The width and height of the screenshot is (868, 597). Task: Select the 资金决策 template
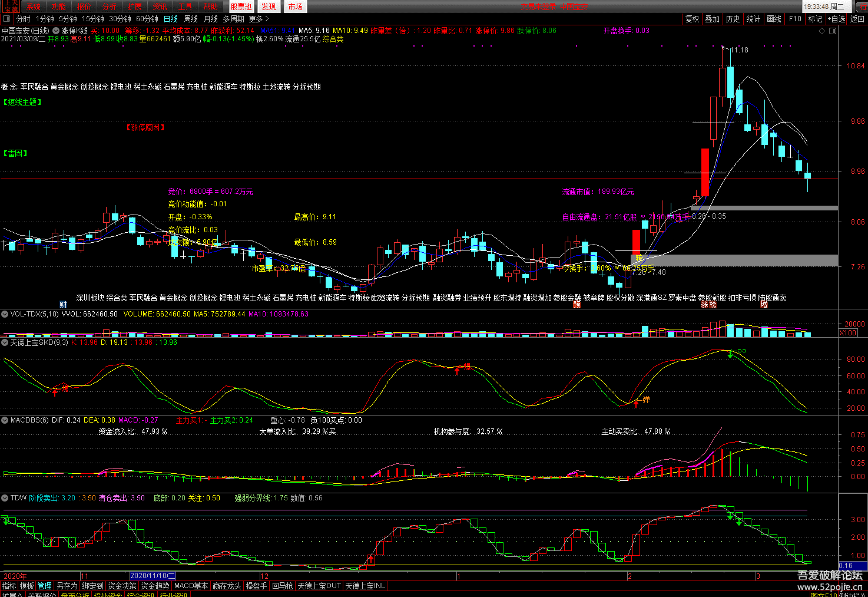tap(122, 586)
